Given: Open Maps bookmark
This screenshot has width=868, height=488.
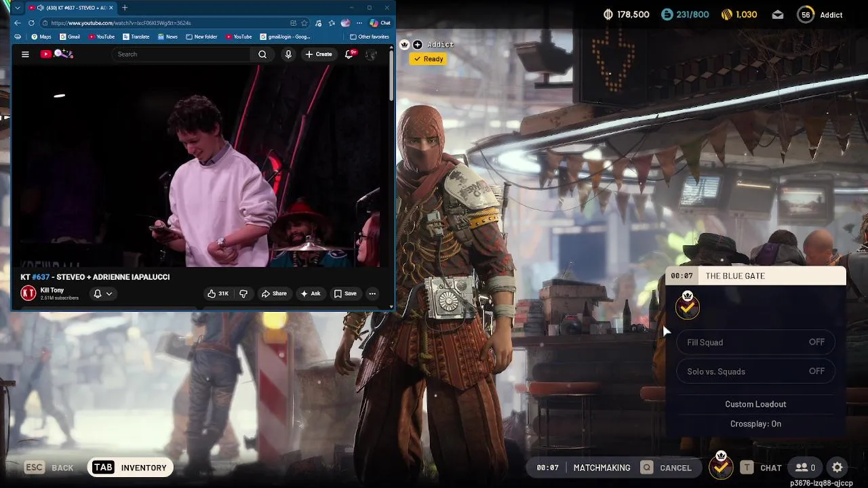Looking at the screenshot, I should tap(41, 37).
